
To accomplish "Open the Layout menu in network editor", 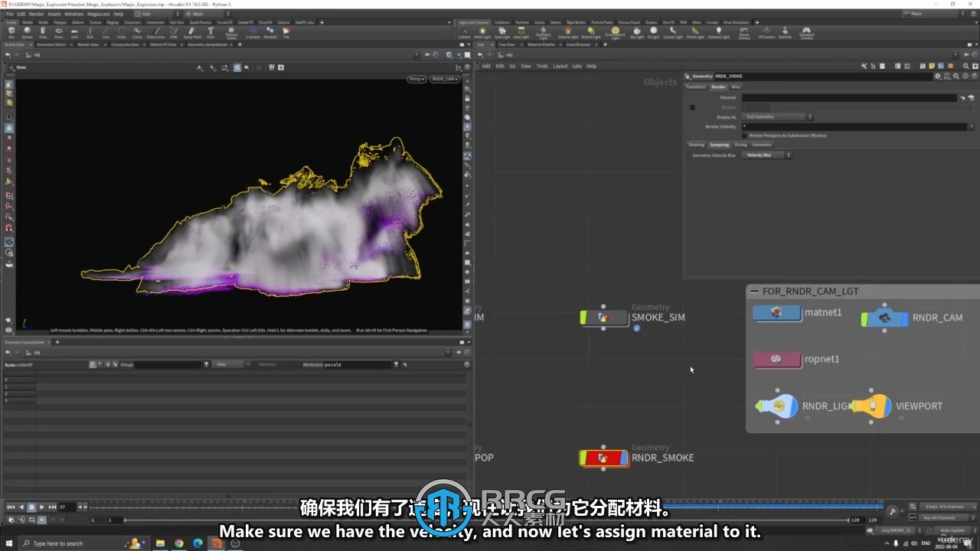I will tap(560, 67).
